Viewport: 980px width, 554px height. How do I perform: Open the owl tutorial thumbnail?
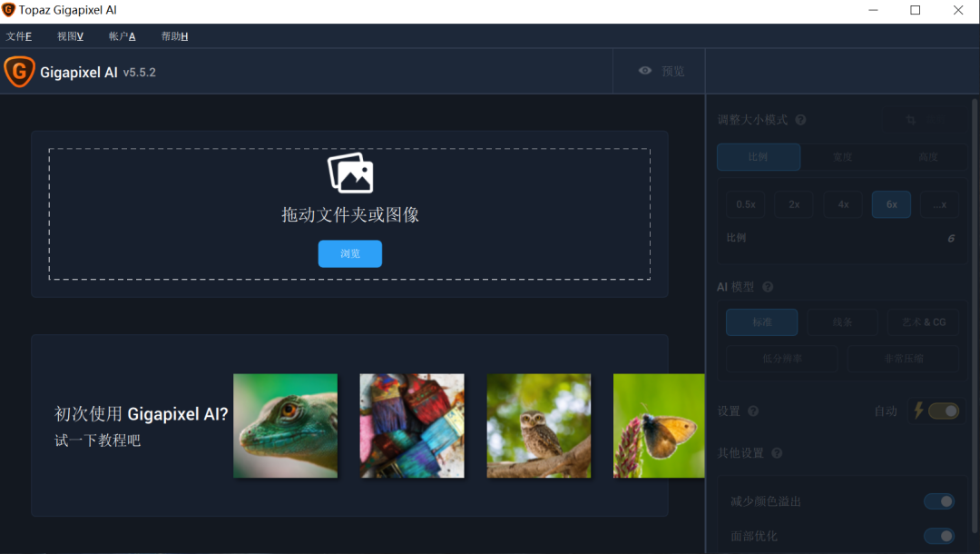click(539, 426)
